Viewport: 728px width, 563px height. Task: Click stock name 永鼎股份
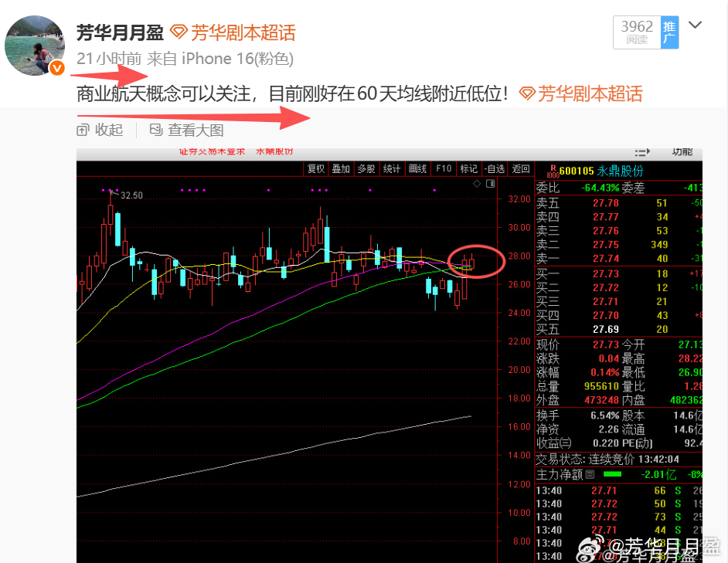620,171
